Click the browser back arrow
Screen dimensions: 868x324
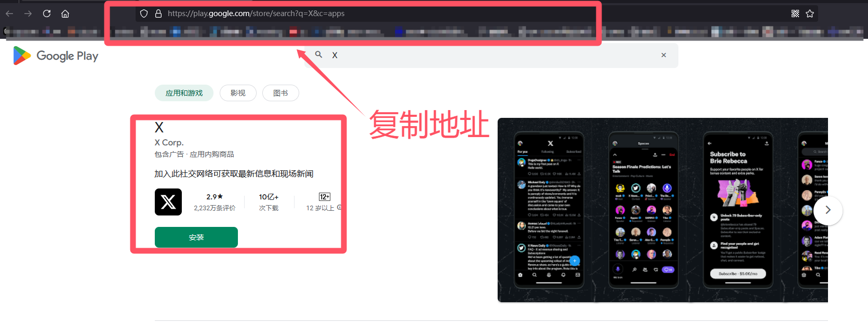[x=9, y=14]
